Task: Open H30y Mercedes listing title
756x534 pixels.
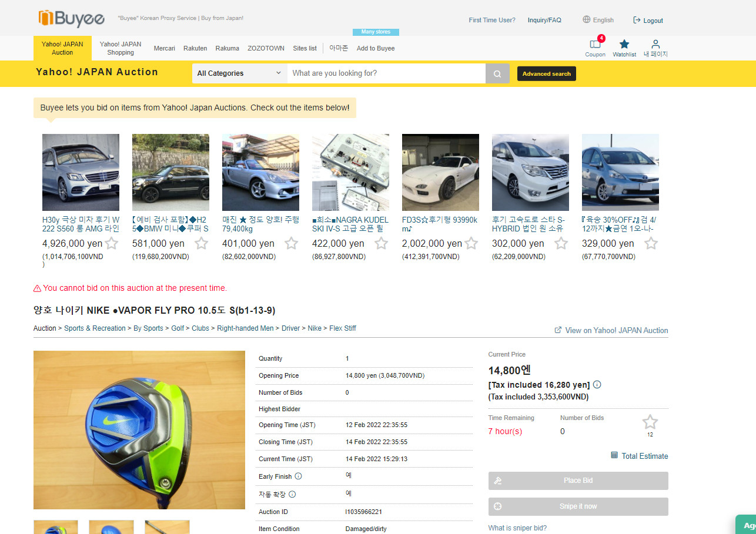Action: click(81, 224)
